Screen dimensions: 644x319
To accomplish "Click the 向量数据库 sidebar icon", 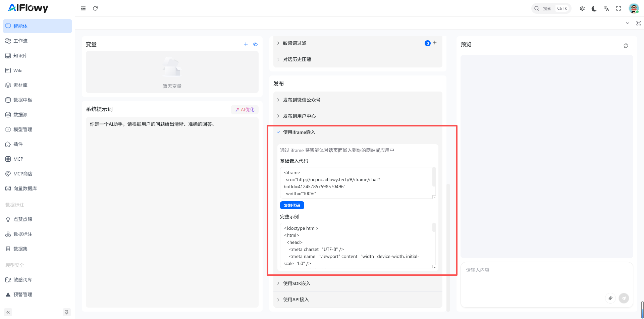I will [8, 189].
